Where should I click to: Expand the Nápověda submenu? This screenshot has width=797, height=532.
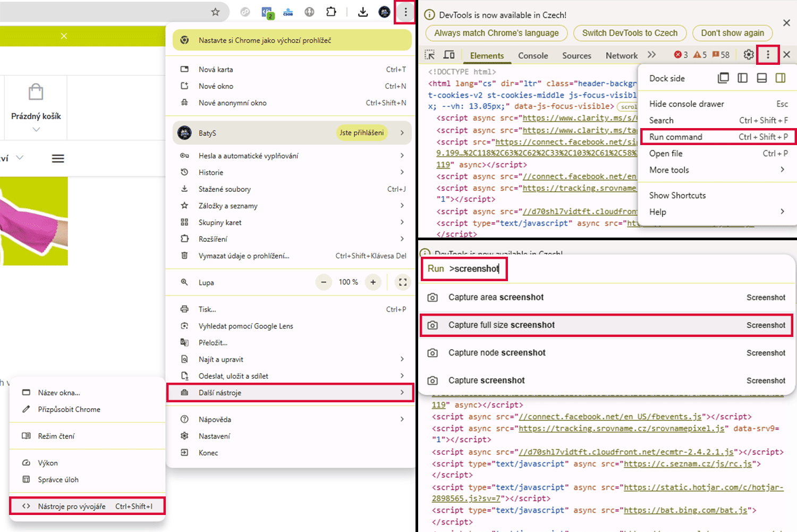[290, 419]
